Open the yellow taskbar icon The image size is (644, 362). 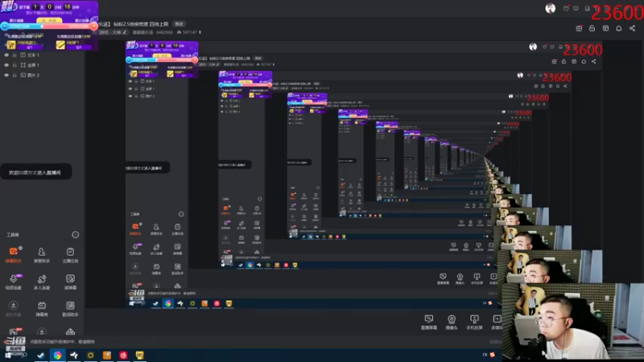click(139, 355)
